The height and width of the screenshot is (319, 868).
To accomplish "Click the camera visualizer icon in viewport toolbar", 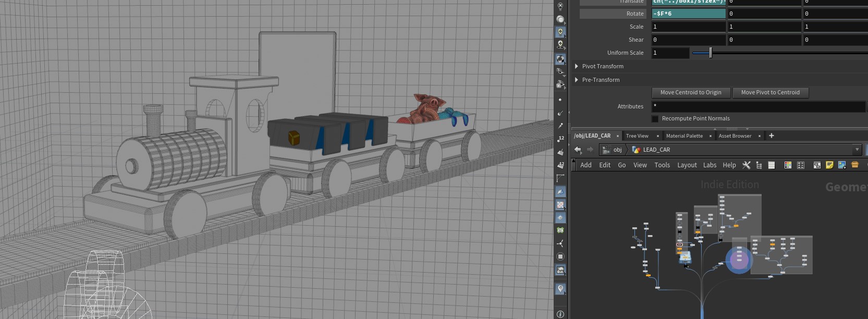I will point(560,84).
